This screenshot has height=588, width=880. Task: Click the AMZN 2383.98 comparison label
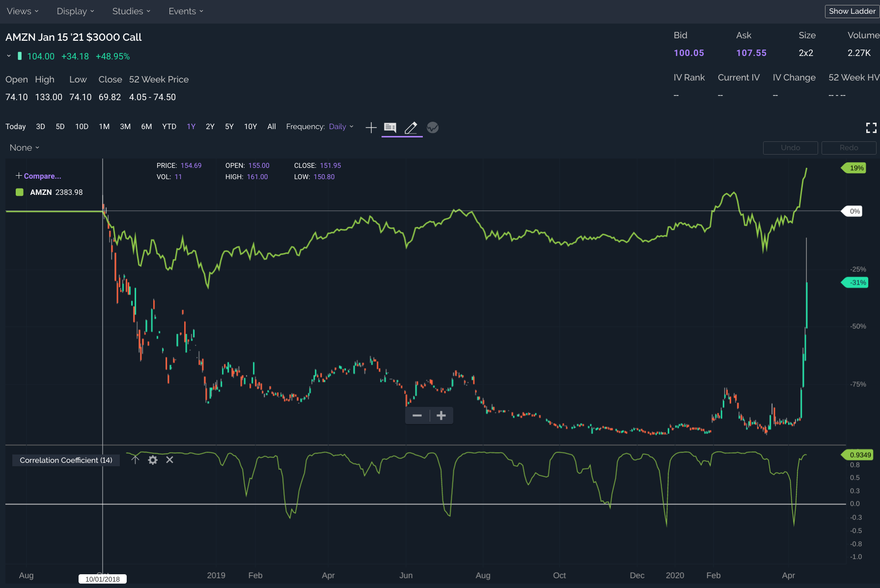tap(56, 192)
